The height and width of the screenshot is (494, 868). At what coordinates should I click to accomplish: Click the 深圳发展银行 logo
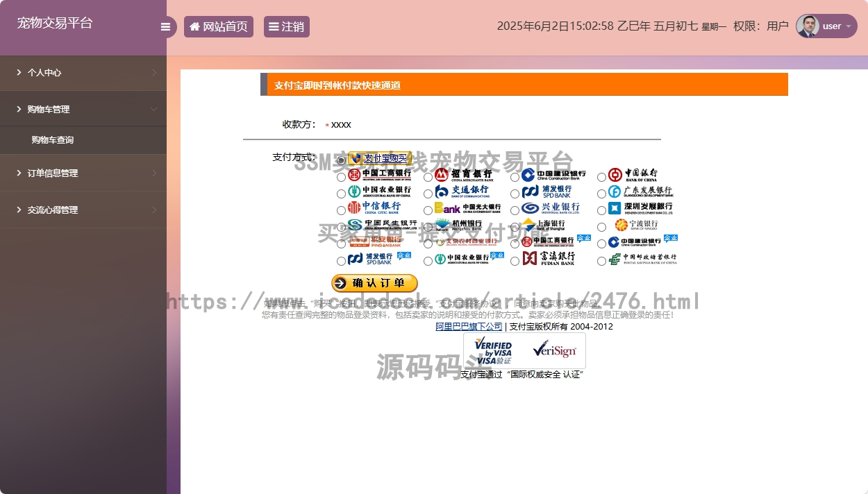pyautogui.click(x=640, y=207)
